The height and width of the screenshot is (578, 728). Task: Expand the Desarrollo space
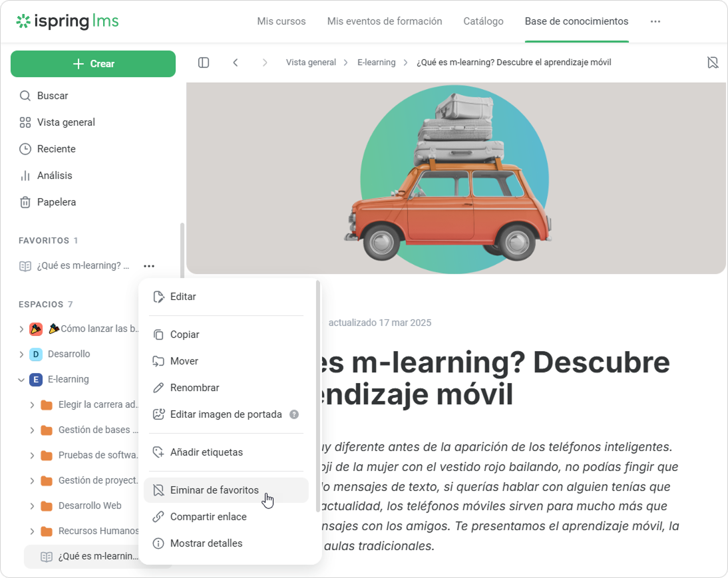[x=21, y=355]
